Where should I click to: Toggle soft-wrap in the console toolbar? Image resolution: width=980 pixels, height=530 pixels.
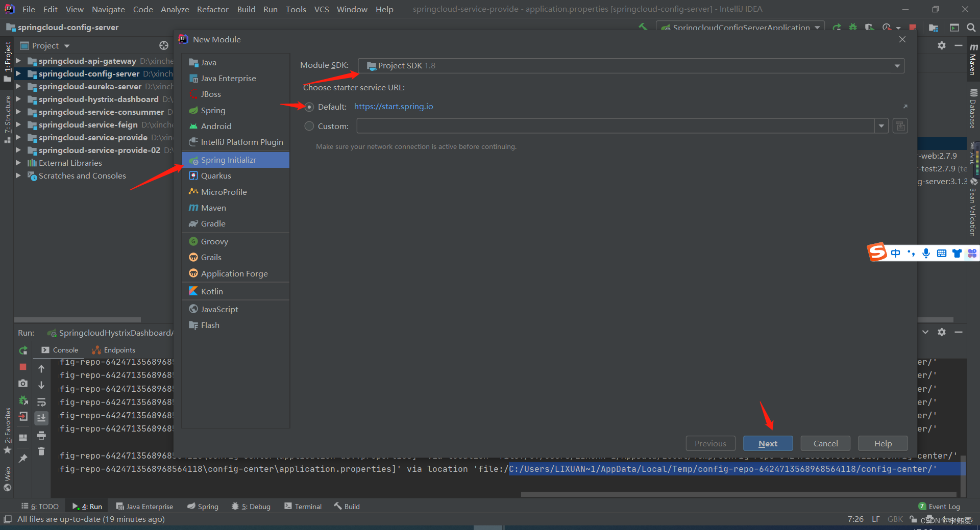point(41,402)
